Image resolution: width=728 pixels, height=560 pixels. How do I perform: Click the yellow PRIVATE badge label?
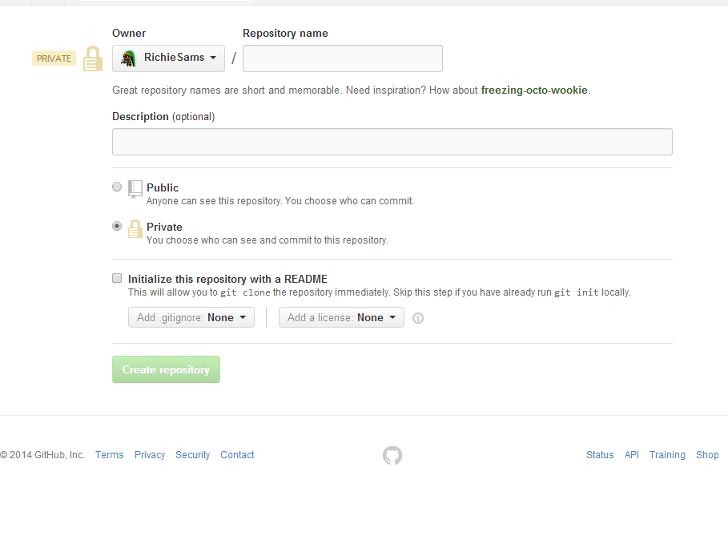point(54,58)
